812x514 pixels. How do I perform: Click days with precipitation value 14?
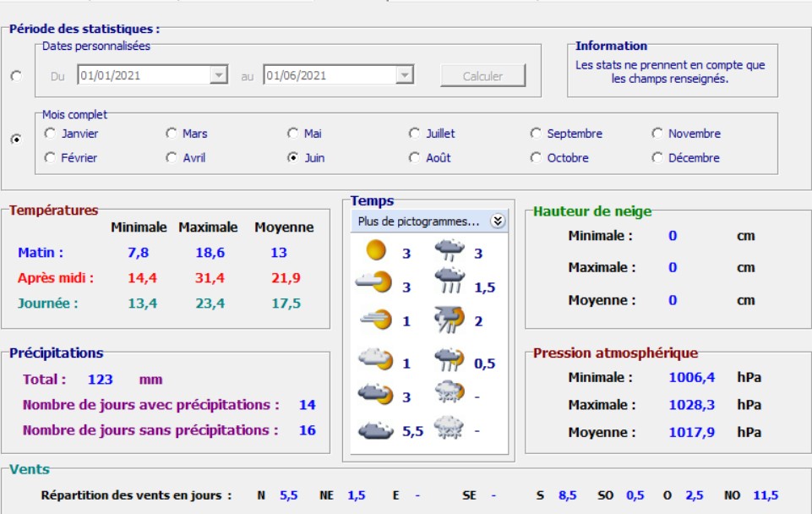pyautogui.click(x=307, y=405)
